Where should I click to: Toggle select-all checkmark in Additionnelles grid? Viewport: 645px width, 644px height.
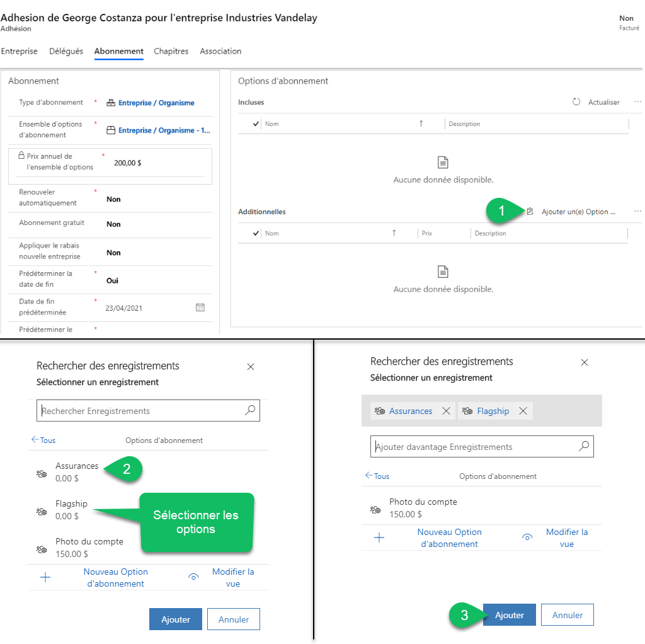[256, 234]
